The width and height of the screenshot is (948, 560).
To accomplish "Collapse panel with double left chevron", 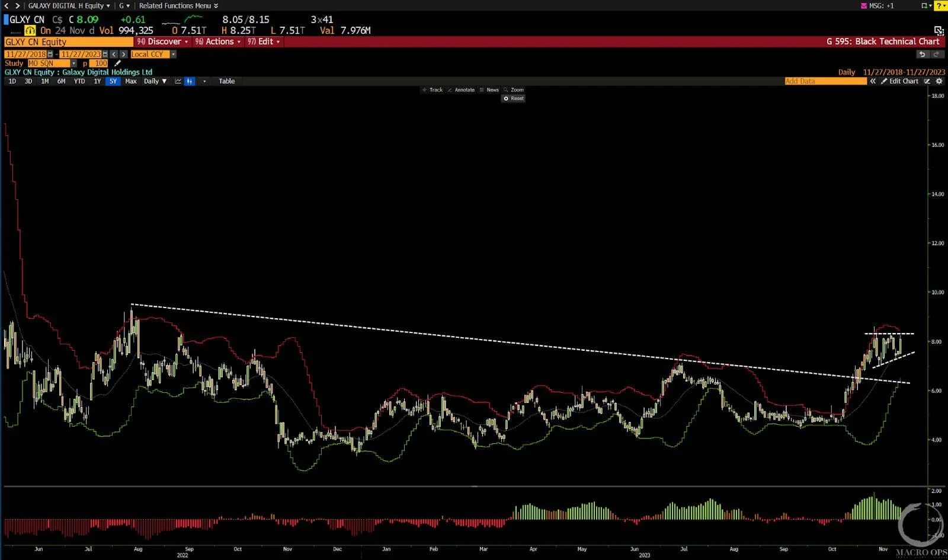I will tap(873, 81).
